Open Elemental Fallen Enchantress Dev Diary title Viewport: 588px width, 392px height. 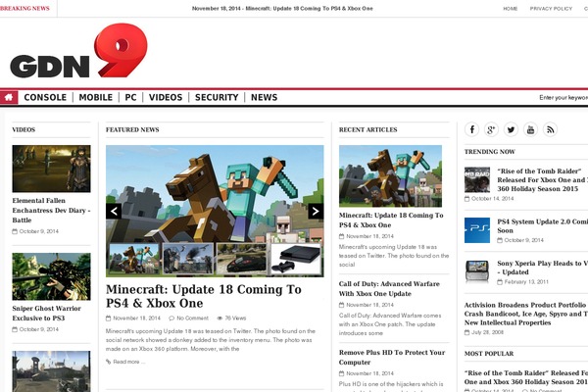[51, 210]
